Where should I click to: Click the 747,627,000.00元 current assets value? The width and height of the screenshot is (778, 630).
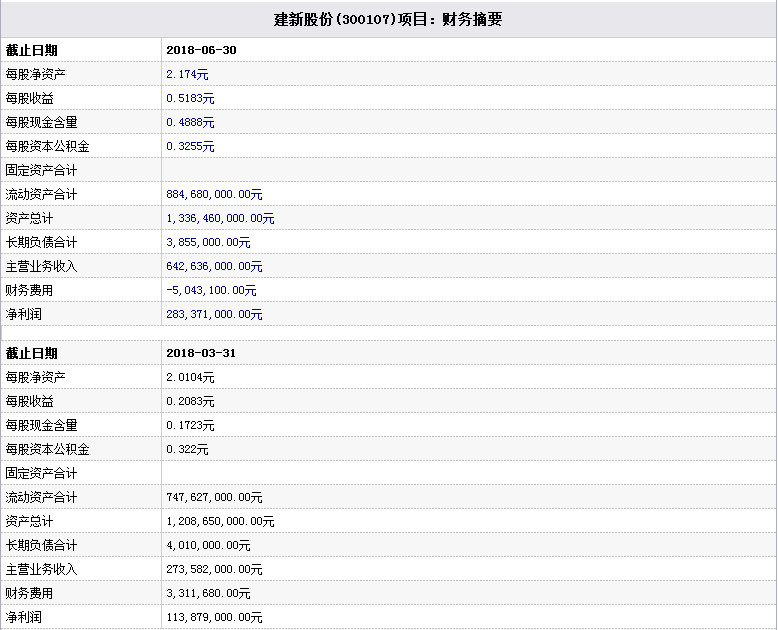[x=214, y=497]
